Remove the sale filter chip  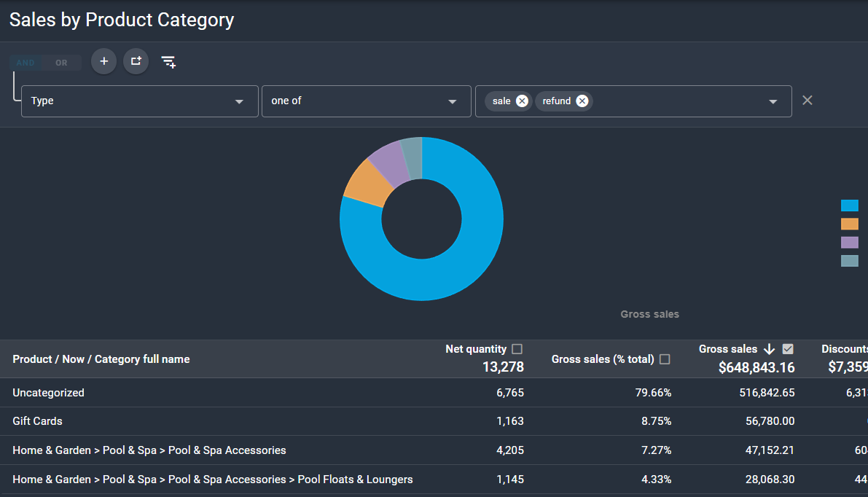522,101
